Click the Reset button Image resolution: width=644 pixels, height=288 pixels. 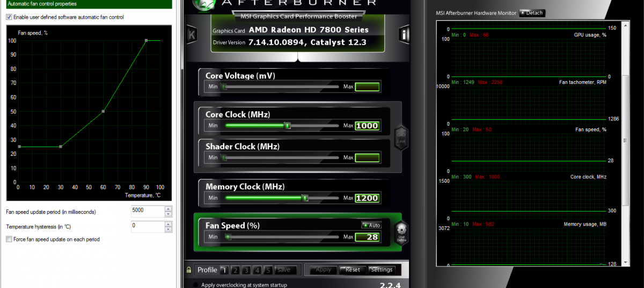pyautogui.click(x=353, y=270)
